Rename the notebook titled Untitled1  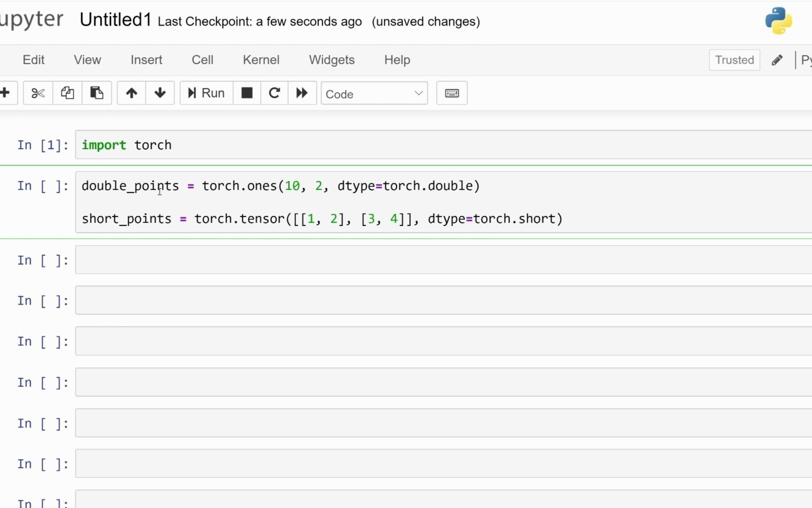point(116,20)
